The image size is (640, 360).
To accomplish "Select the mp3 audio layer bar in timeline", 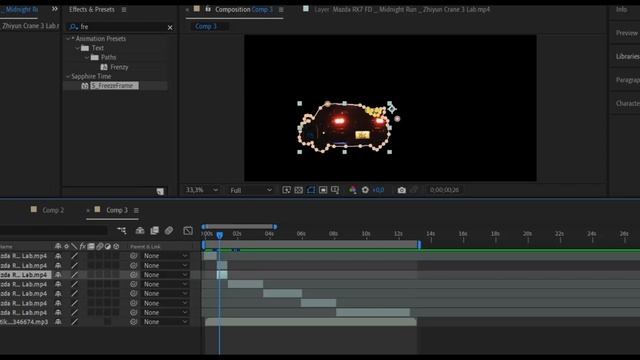I will (x=311, y=322).
